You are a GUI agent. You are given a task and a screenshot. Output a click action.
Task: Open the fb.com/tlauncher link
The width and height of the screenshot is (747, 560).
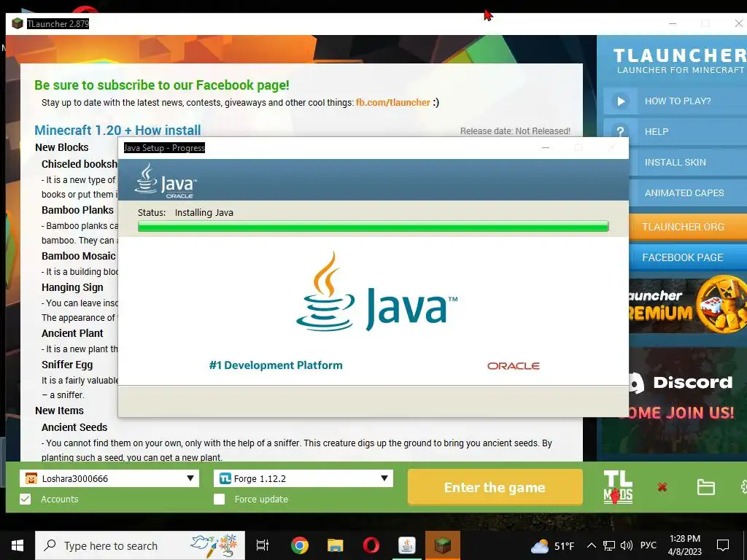[x=393, y=102]
